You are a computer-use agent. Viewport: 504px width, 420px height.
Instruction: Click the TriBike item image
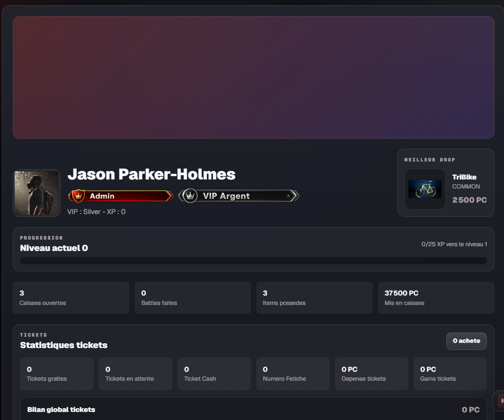[425, 189]
